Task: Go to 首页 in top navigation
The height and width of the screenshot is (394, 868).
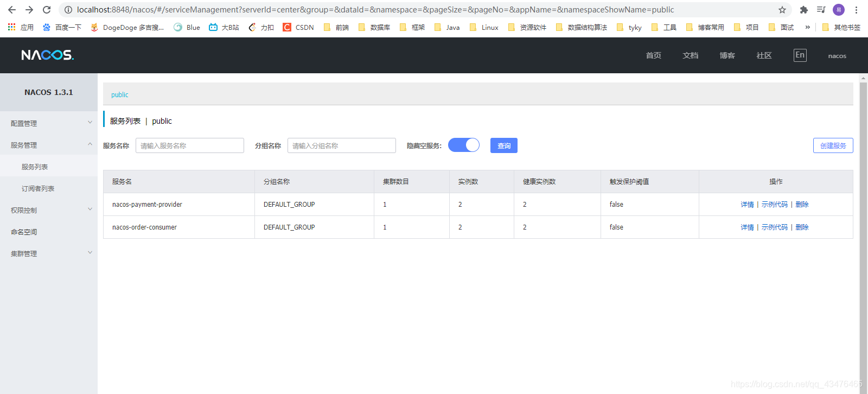Action: point(654,55)
